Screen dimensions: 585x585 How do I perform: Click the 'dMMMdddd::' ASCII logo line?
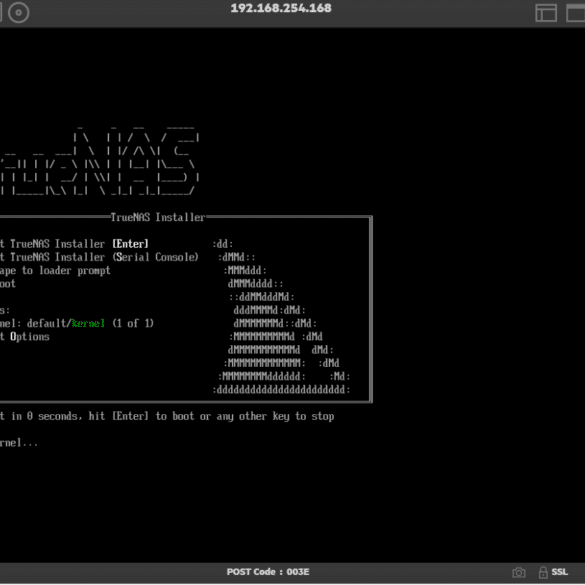255,284
